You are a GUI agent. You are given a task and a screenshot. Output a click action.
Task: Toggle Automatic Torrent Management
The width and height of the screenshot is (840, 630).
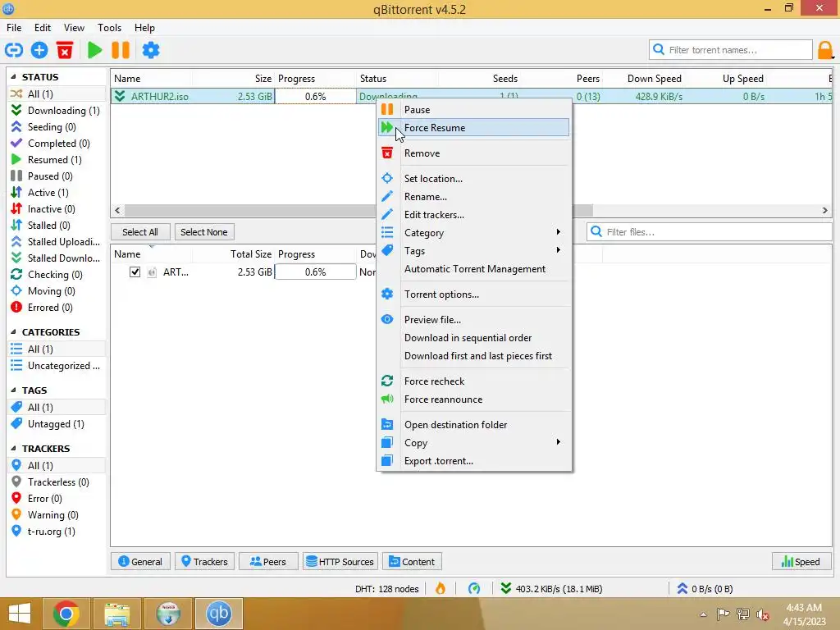tap(475, 269)
